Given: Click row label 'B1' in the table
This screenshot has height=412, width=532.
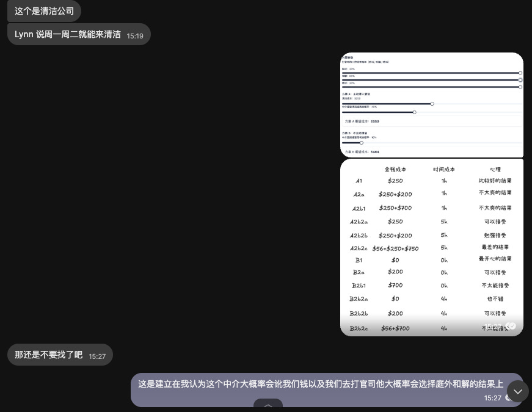Looking at the screenshot, I should (x=359, y=260).
